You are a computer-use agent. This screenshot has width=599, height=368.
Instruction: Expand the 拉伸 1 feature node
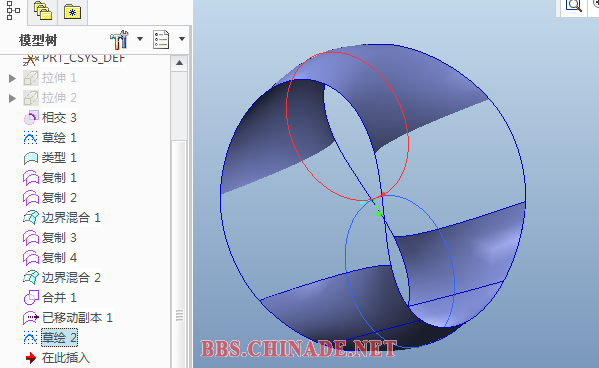pyautogui.click(x=12, y=78)
